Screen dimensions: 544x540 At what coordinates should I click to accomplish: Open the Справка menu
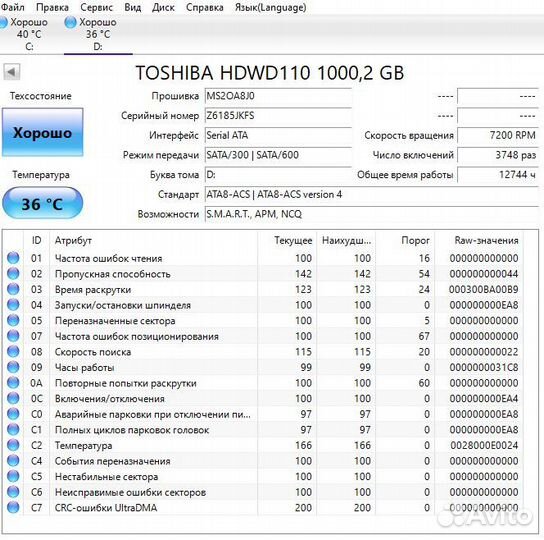pos(205,7)
